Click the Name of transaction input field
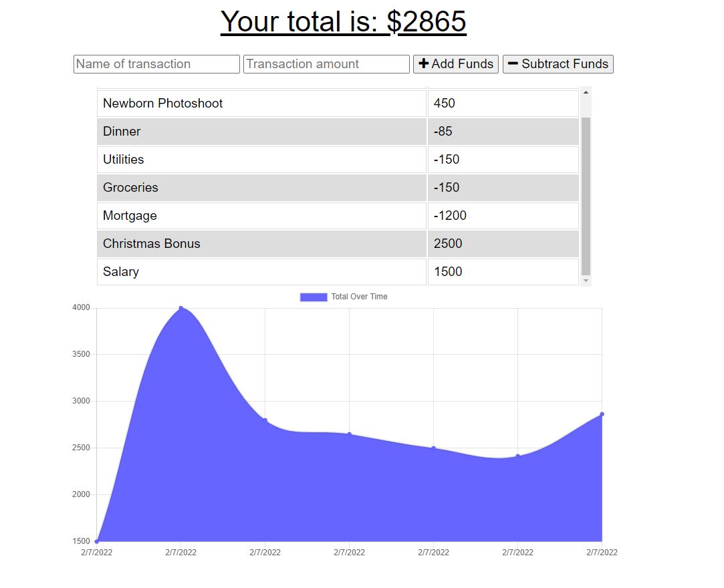The height and width of the screenshot is (588, 724). coord(156,63)
